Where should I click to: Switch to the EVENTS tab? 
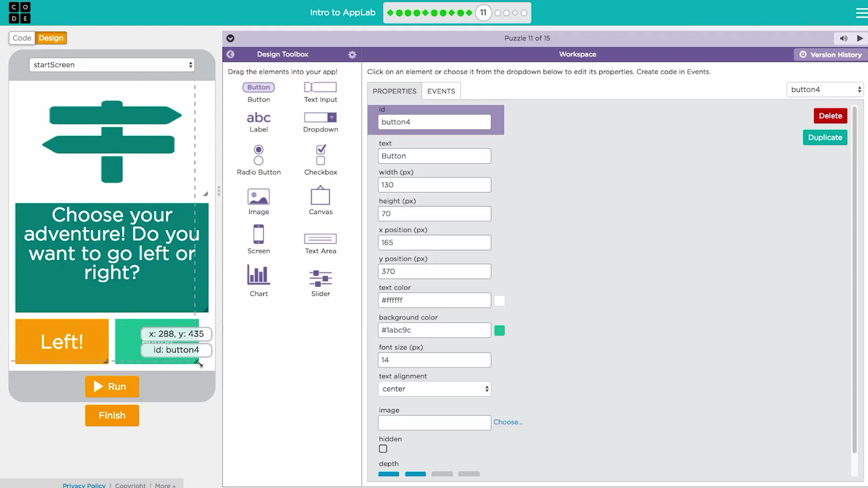coord(441,91)
